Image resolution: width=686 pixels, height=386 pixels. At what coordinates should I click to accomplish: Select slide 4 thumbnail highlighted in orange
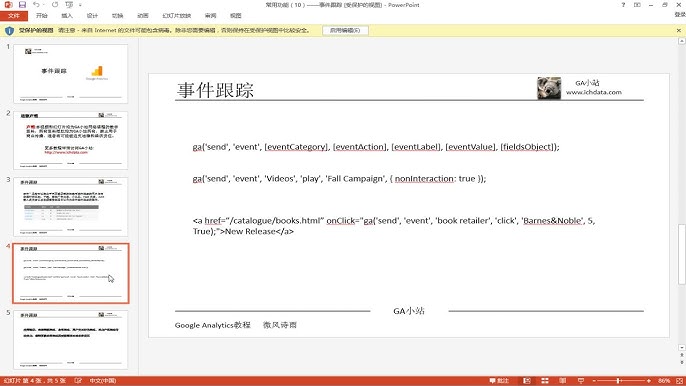(70, 274)
